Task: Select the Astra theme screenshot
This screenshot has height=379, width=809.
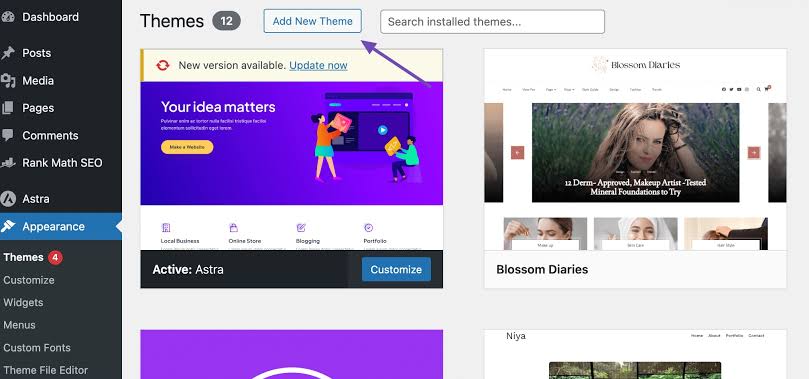Action: click(292, 166)
